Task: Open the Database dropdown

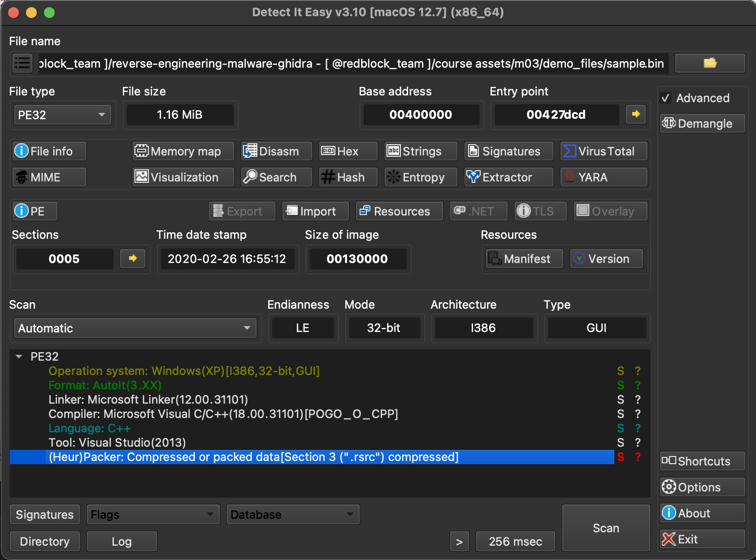Action: (293, 514)
